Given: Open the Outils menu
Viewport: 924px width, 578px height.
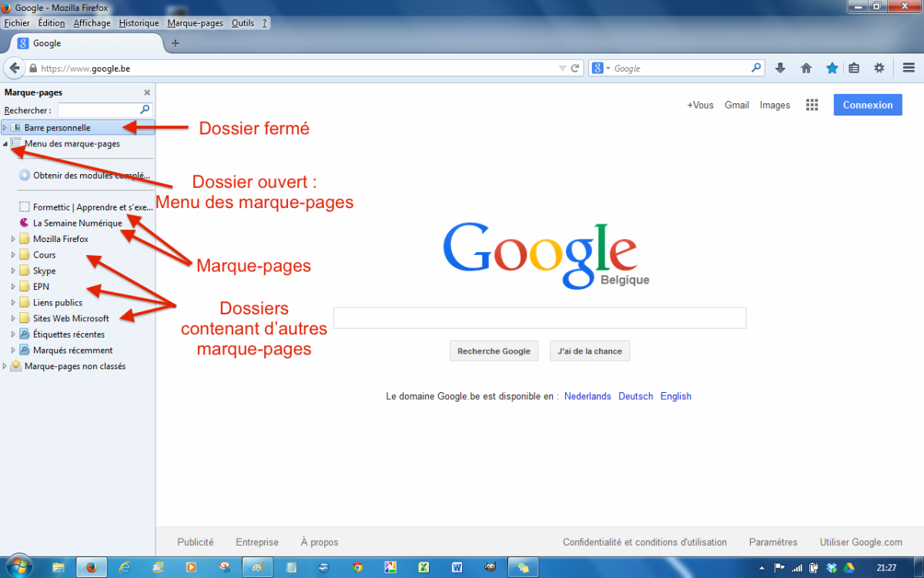Looking at the screenshot, I should pyautogui.click(x=243, y=23).
